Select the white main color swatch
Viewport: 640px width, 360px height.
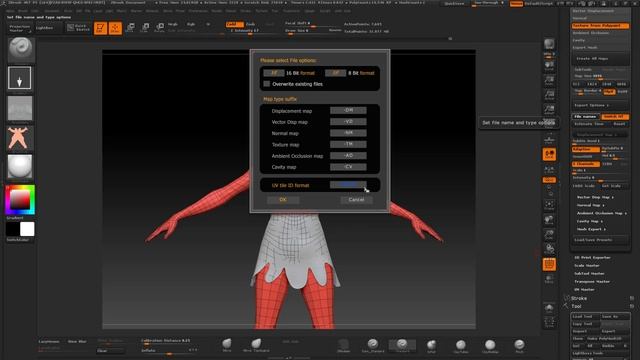coord(27,229)
